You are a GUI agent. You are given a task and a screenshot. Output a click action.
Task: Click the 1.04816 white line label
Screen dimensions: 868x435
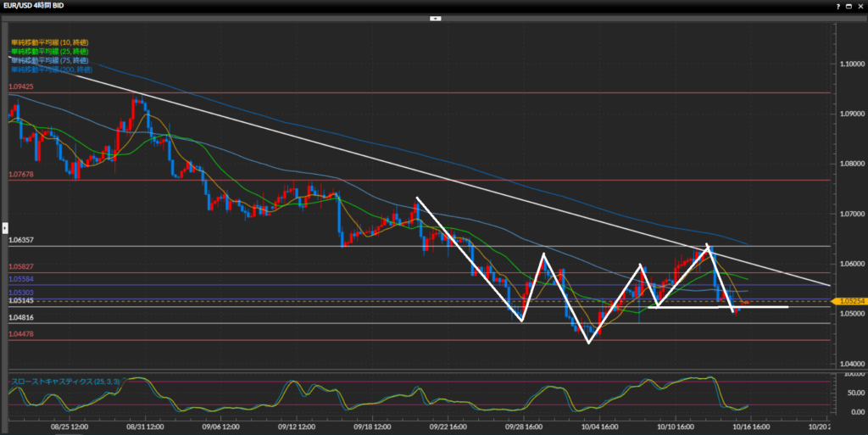coord(21,317)
